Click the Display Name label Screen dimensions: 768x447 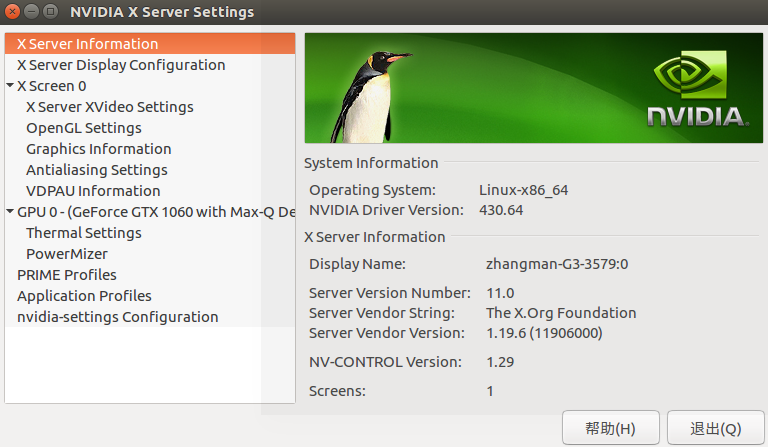pyautogui.click(x=358, y=264)
